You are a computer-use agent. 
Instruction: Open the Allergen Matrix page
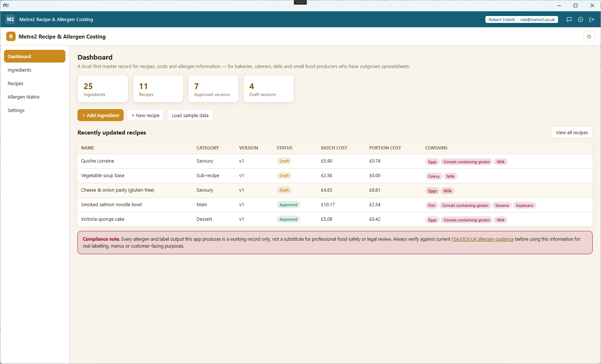pos(35,97)
